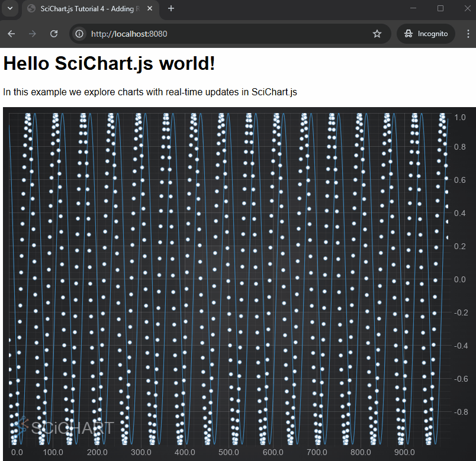Reload the localhost page
Viewport: 476px width, 461px height.
(54, 34)
